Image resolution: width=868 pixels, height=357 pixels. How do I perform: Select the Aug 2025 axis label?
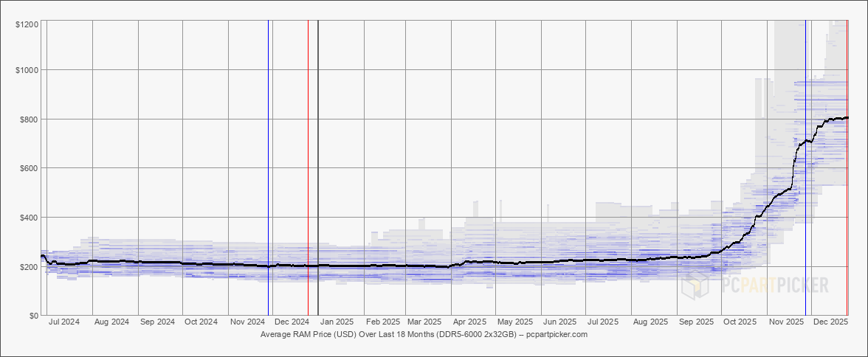click(650, 322)
